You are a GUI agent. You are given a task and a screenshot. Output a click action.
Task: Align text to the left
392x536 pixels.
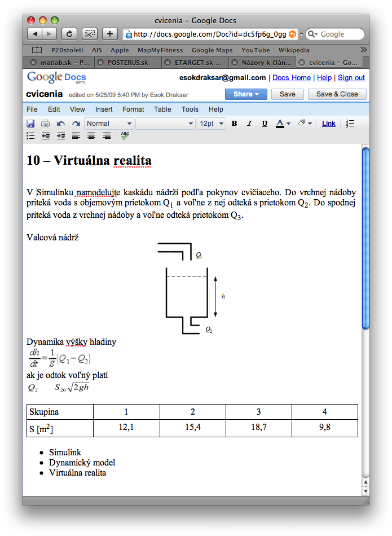(76, 136)
